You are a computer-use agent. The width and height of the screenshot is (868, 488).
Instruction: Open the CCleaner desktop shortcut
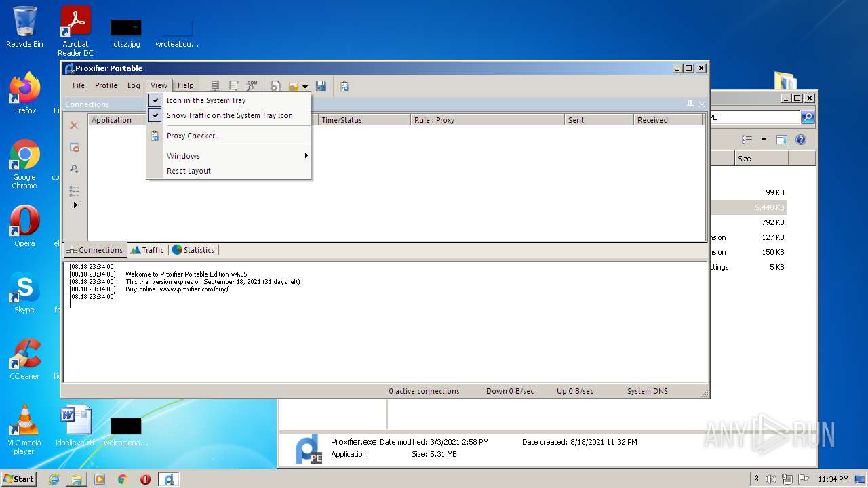[x=24, y=359]
